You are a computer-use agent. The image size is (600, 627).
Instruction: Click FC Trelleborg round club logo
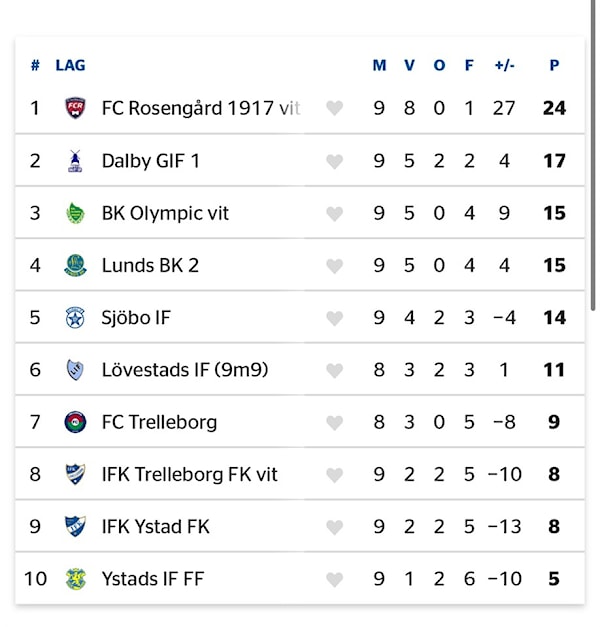[x=75, y=422]
